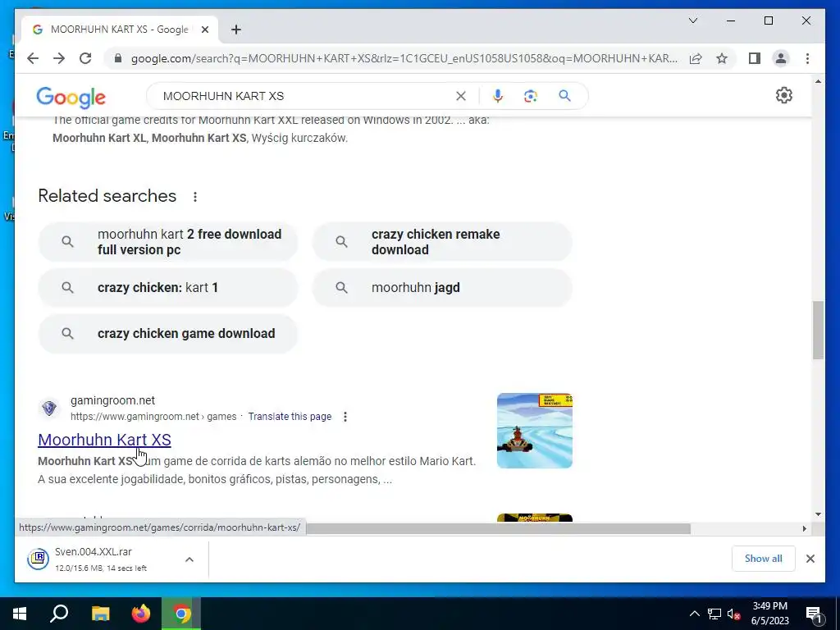The width and height of the screenshot is (840, 630).
Task: Show all downloads
Action: pyautogui.click(x=763, y=559)
